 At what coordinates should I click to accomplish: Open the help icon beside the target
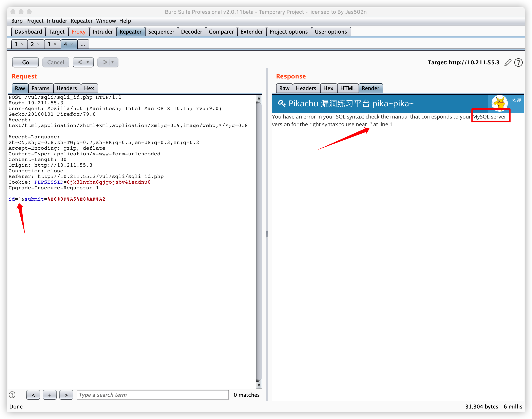tap(518, 62)
